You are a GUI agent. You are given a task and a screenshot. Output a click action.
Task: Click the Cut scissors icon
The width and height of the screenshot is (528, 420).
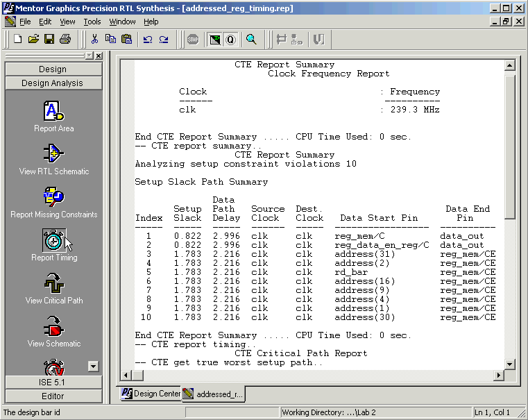point(94,40)
